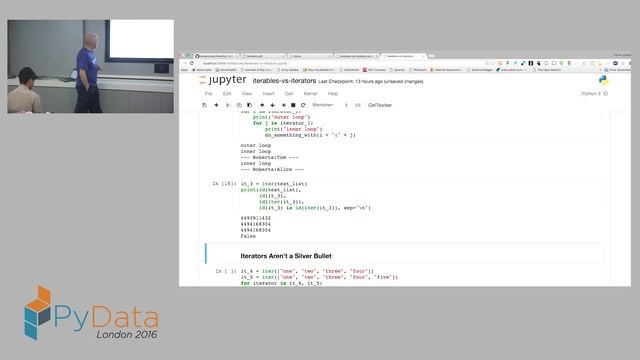Paste cell below toolbar icon
This screenshot has width=640, height=360.
[249, 105]
